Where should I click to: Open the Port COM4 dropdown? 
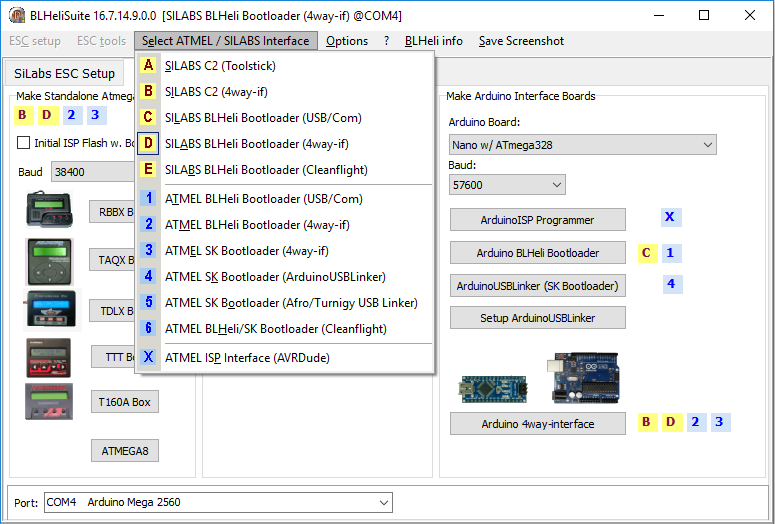pos(218,502)
